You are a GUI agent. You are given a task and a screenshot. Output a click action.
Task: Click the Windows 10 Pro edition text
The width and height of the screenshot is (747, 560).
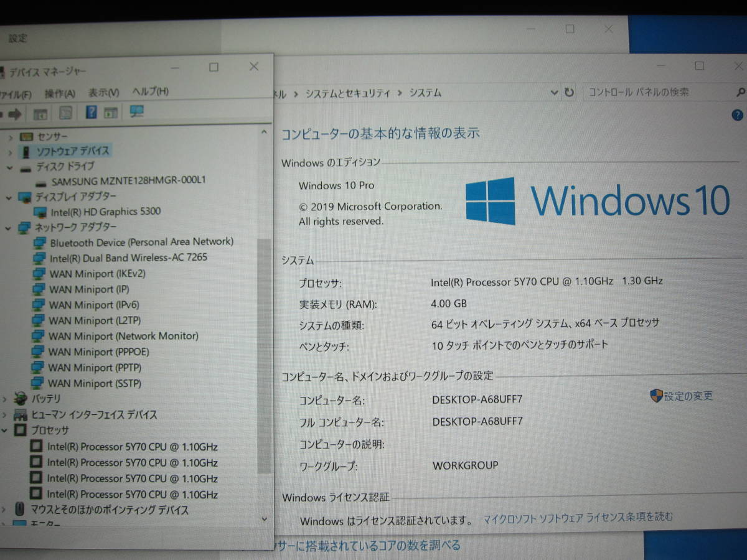coord(337,185)
